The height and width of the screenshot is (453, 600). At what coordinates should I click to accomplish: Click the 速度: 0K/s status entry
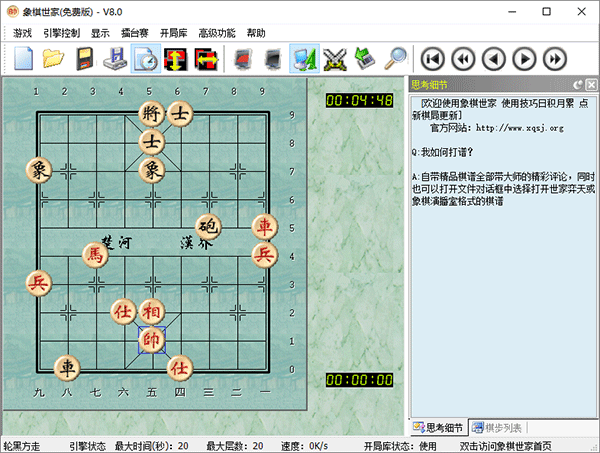305,446
